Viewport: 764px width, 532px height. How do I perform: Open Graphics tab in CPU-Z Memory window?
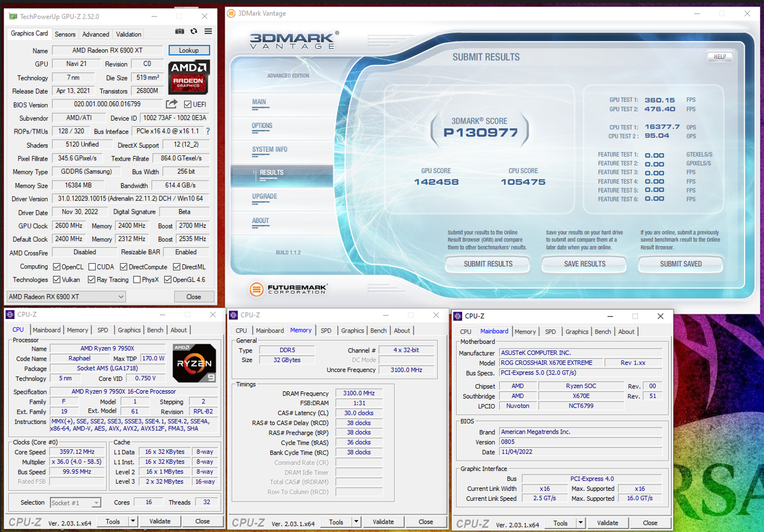pyautogui.click(x=352, y=331)
